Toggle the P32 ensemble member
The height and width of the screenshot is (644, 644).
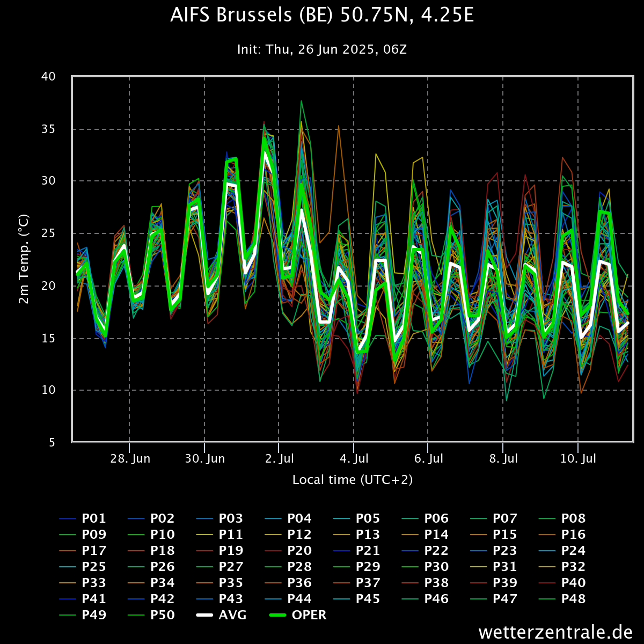(x=562, y=567)
